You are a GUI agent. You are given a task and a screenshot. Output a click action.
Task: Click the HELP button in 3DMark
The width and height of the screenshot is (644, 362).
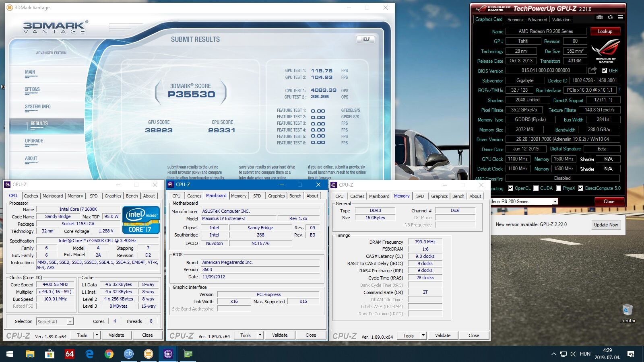tap(365, 39)
